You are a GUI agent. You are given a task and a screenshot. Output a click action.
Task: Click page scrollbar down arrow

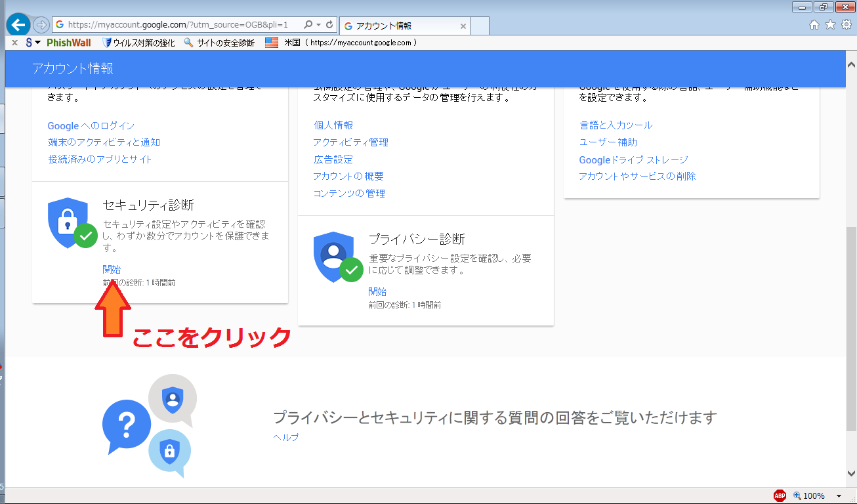pos(850,474)
